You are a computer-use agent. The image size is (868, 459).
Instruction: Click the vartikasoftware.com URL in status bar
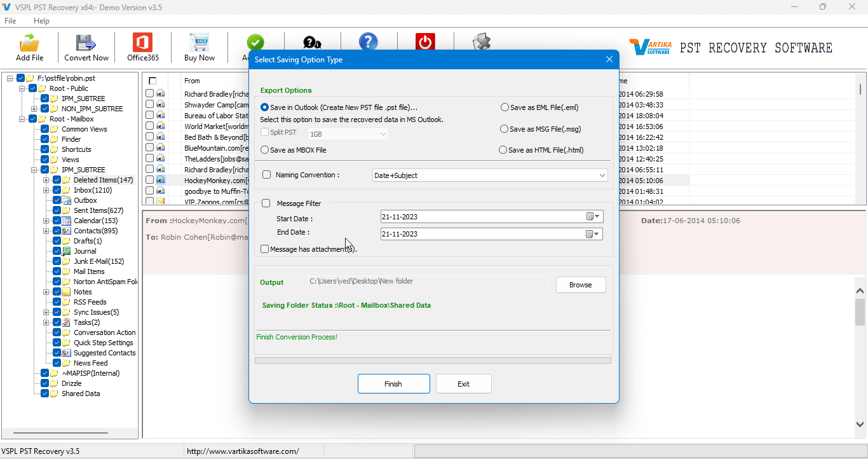(x=243, y=451)
